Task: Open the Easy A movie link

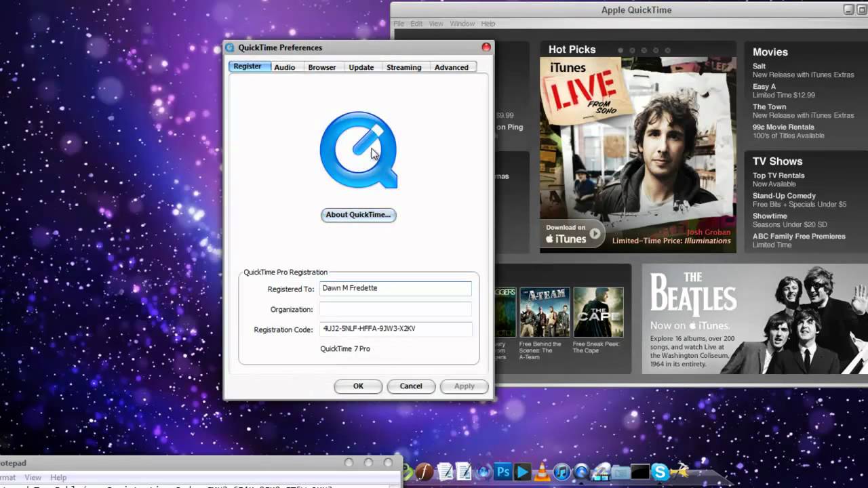Action: pos(764,87)
